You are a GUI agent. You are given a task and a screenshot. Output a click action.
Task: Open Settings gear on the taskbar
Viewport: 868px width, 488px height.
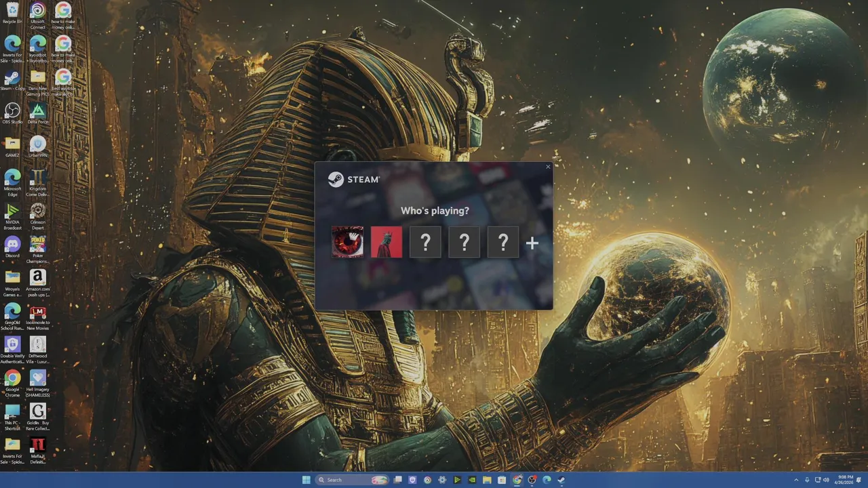click(x=442, y=480)
